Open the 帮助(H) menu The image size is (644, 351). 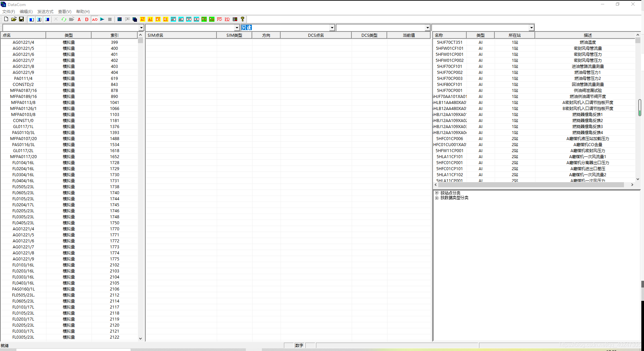(83, 11)
